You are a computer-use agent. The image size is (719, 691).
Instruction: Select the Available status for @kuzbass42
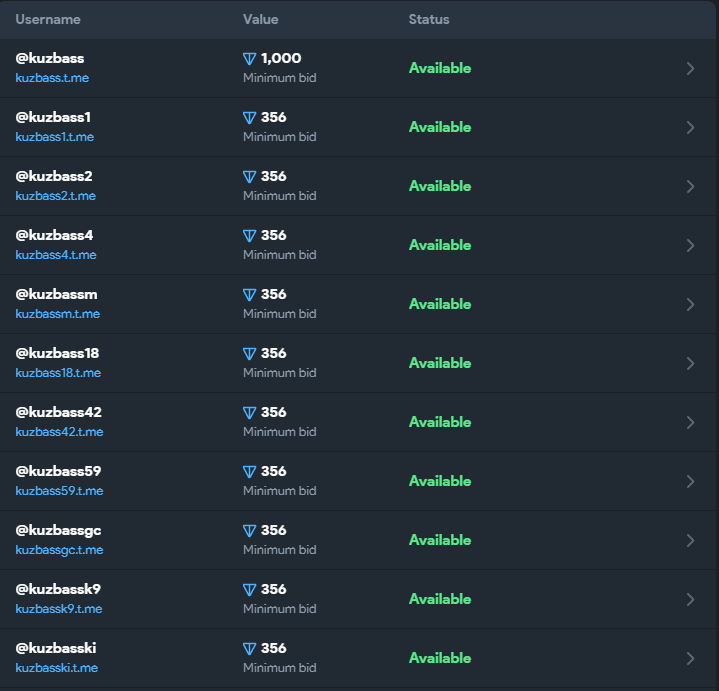[x=440, y=422]
